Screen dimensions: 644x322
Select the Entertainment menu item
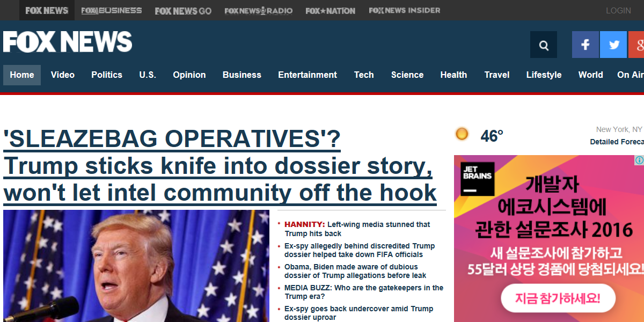[x=308, y=75]
